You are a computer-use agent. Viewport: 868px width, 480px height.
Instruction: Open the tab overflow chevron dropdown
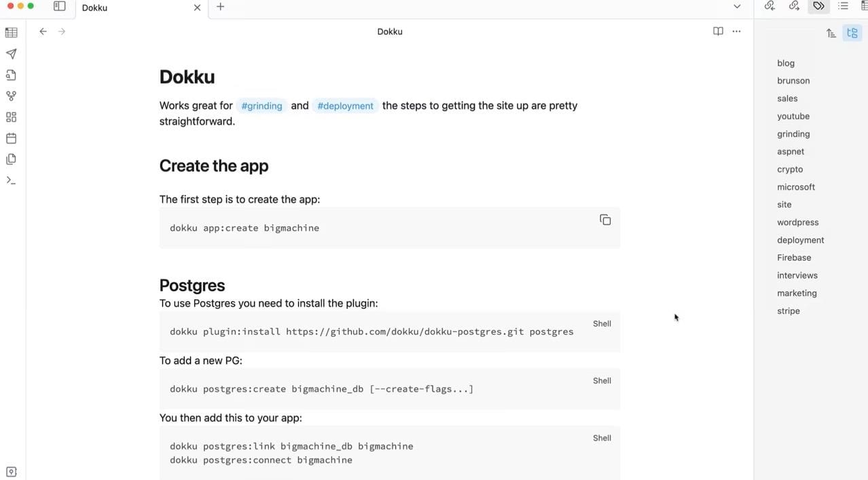pos(736,6)
